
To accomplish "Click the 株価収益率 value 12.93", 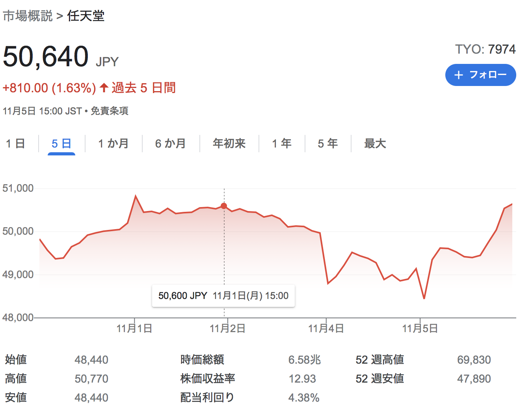I will tap(302, 379).
